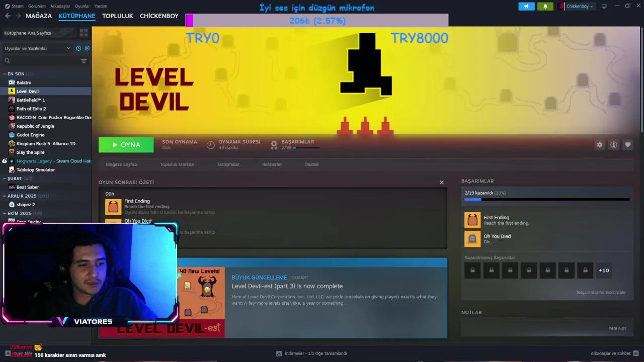Viewport: 644px width, 362px height.
Task: Open the Rehberler link
Action: [x=272, y=164]
